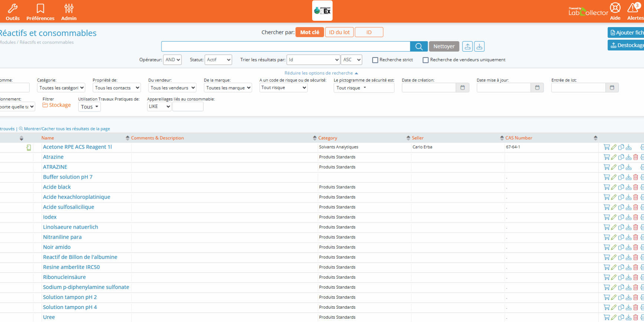Delete the Noir amido record
The width and height of the screenshot is (644, 322).
pos(635,247)
